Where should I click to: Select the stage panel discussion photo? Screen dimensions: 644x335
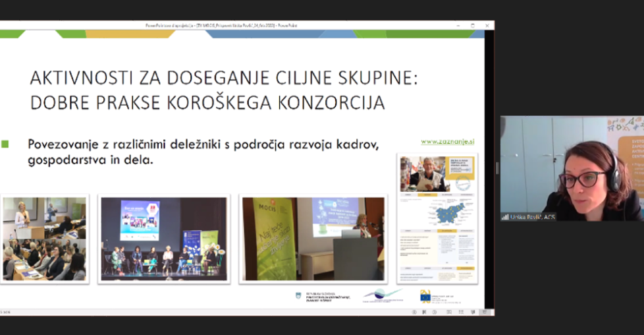coord(164,239)
